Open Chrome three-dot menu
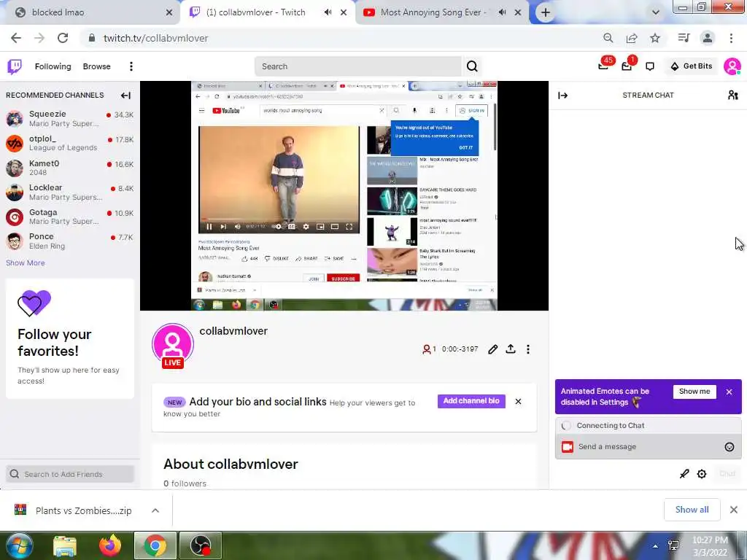The height and width of the screenshot is (560, 747). click(731, 38)
